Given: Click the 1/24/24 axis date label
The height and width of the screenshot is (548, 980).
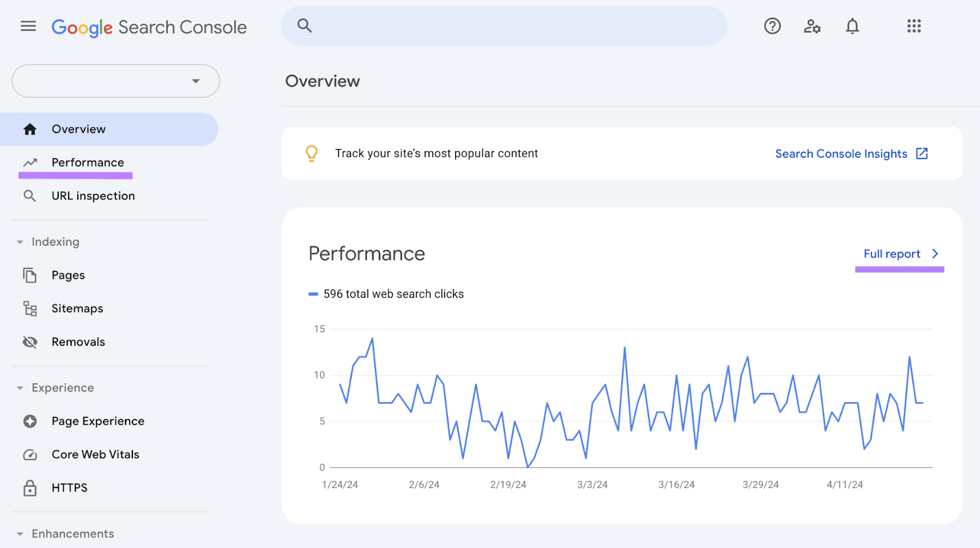Looking at the screenshot, I should [340, 485].
